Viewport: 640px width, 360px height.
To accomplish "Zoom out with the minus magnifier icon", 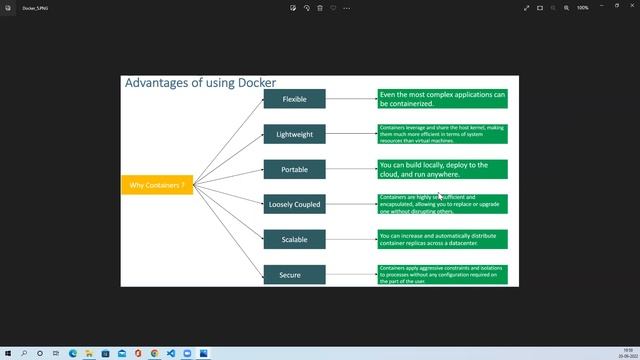I will point(553,8).
